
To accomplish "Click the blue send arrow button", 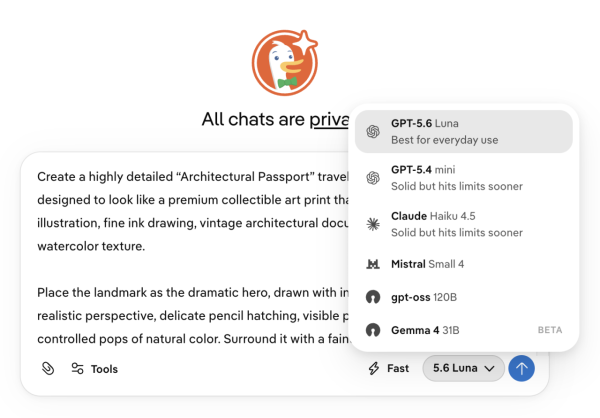I will click(x=521, y=368).
